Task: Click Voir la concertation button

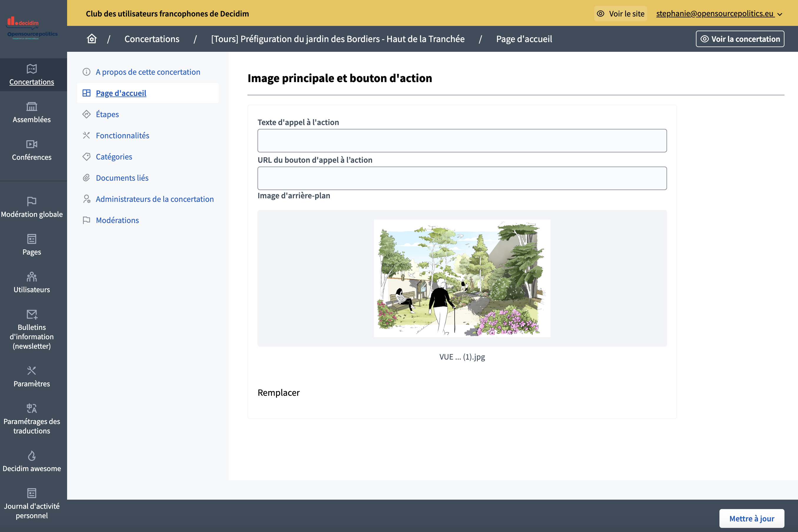Action: (x=740, y=39)
